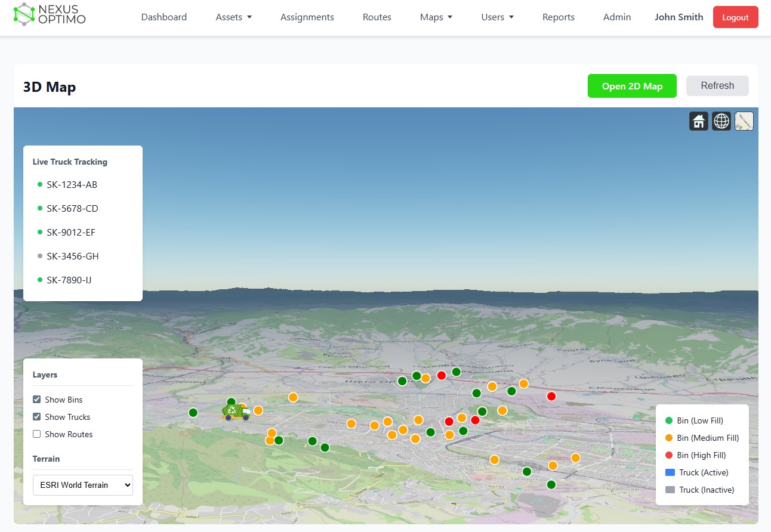The image size is (771, 532).
Task: Click the gray Truck (Inactive) legend swatch
Action: pos(670,490)
